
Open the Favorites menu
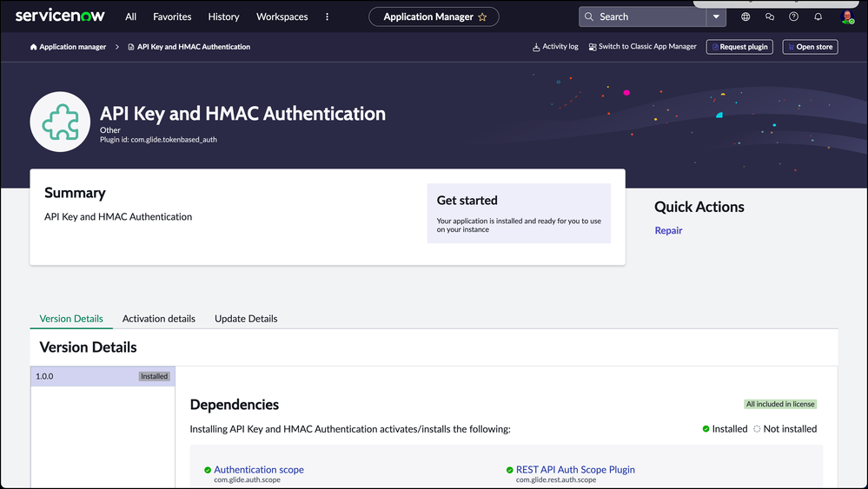(172, 17)
